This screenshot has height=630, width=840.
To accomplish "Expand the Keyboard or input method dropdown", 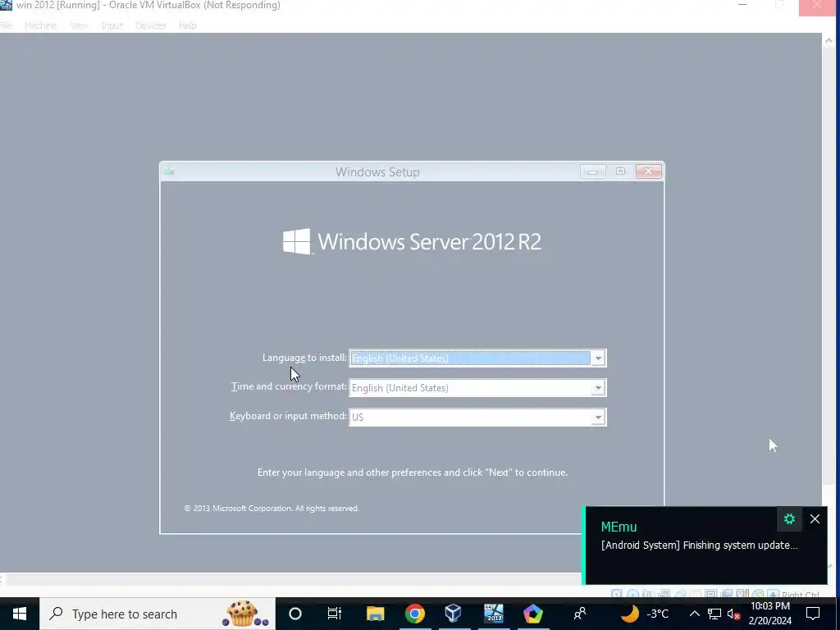I will (x=598, y=418).
